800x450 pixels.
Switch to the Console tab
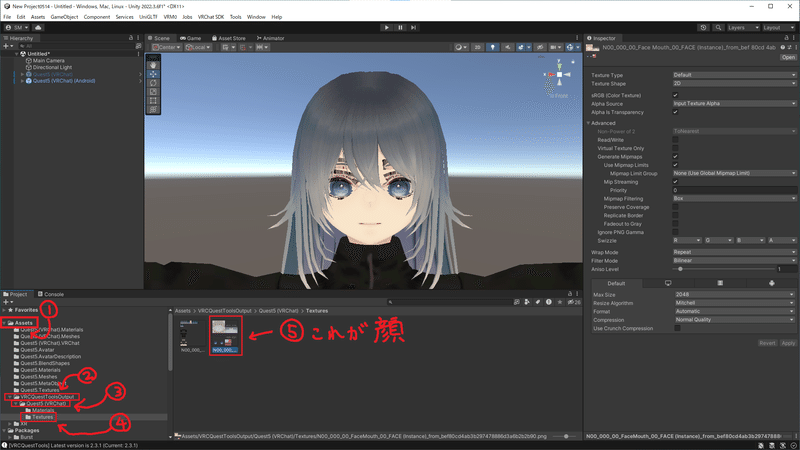point(51,294)
